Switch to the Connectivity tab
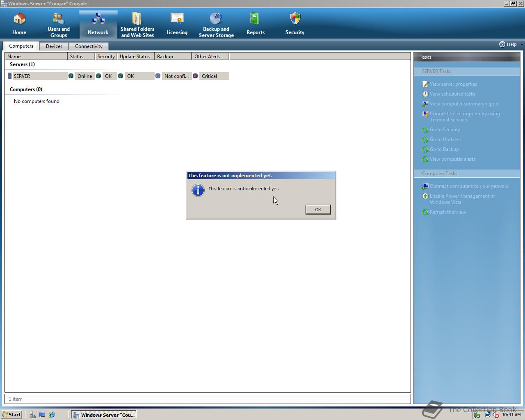This screenshot has width=525, height=420. pos(89,46)
